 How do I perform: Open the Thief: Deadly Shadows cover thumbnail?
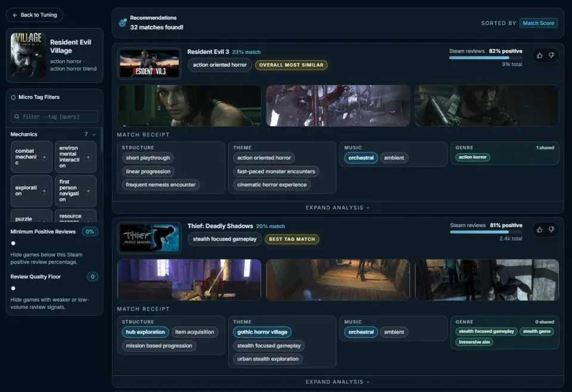(149, 238)
